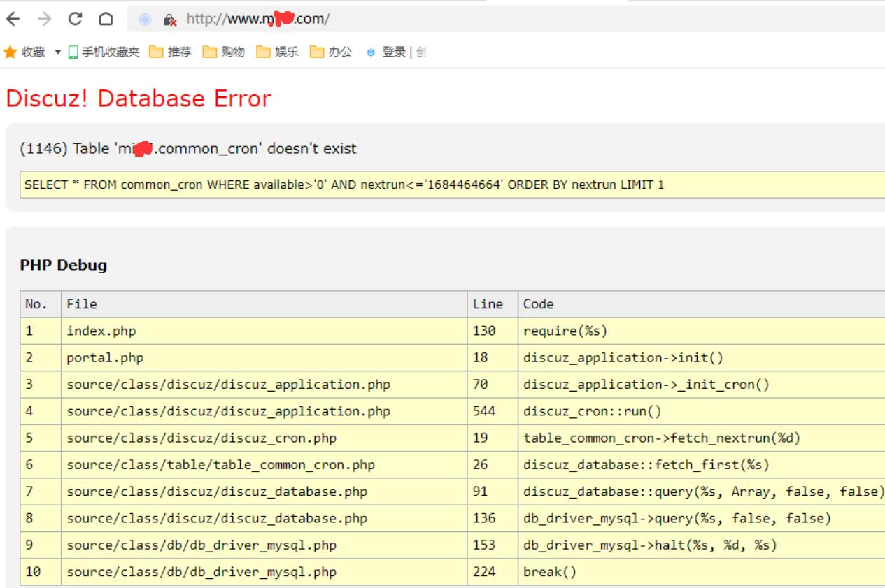Click the common_cron doesn't exist error message
The image size is (885, 588).
[188, 148]
